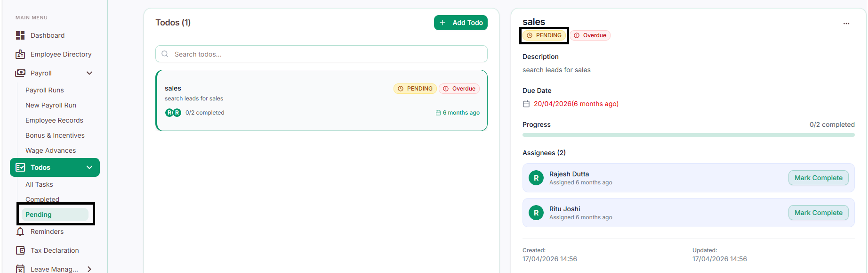Mark Ritu Joshi's assignment complete
Image resolution: width=868 pixels, height=273 pixels.
click(818, 213)
